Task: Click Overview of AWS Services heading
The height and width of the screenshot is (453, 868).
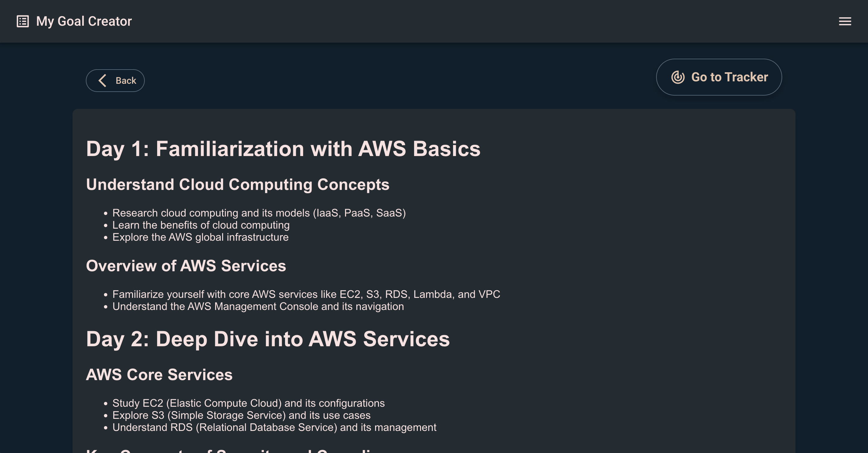Action: tap(186, 266)
